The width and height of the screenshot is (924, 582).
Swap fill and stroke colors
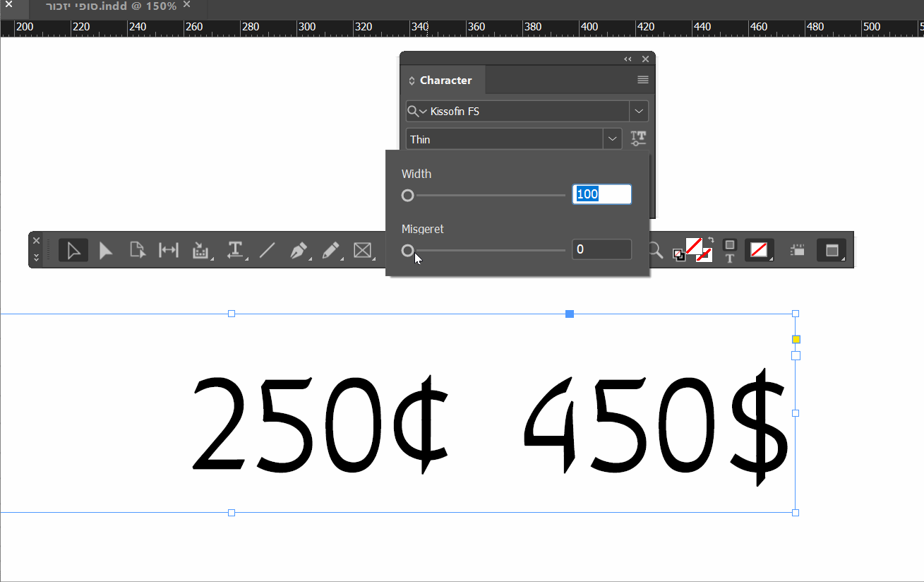(710, 241)
